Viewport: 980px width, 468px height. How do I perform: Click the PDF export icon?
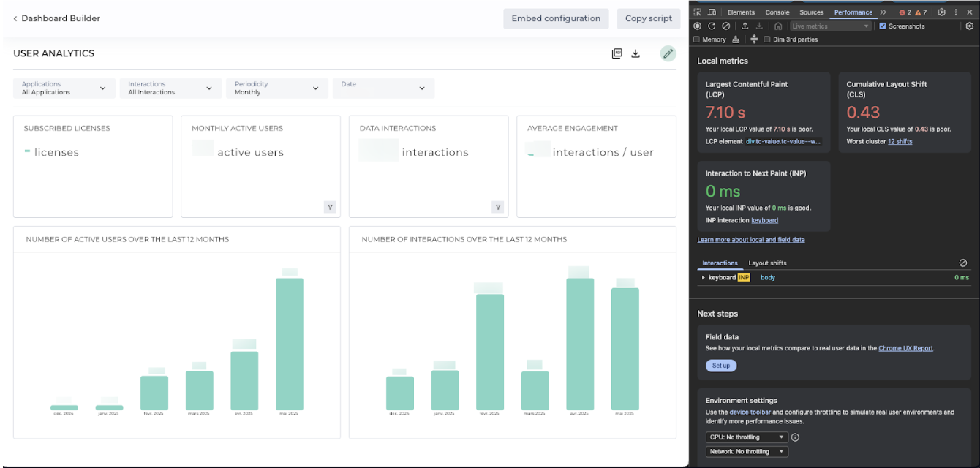click(x=617, y=53)
